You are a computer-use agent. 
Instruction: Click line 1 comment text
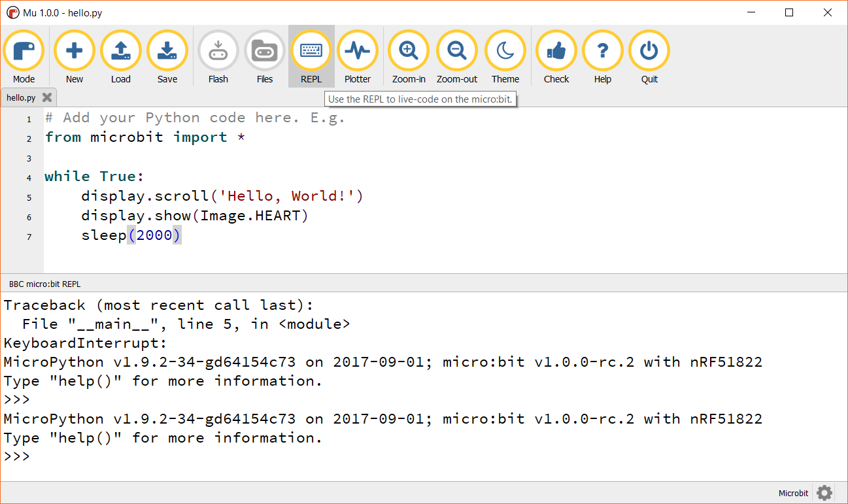tap(195, 118)
